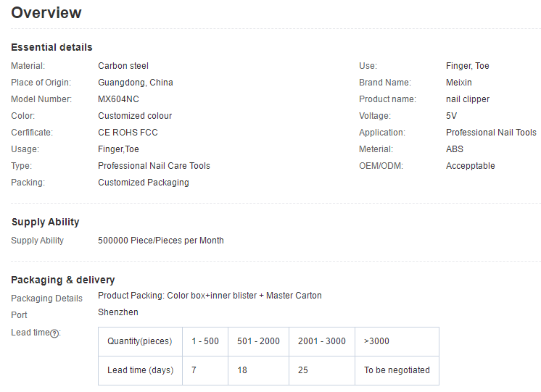Select the Guangdong, China origin value
This screenshot has width=541, height=392.
[x=136, y=83]
